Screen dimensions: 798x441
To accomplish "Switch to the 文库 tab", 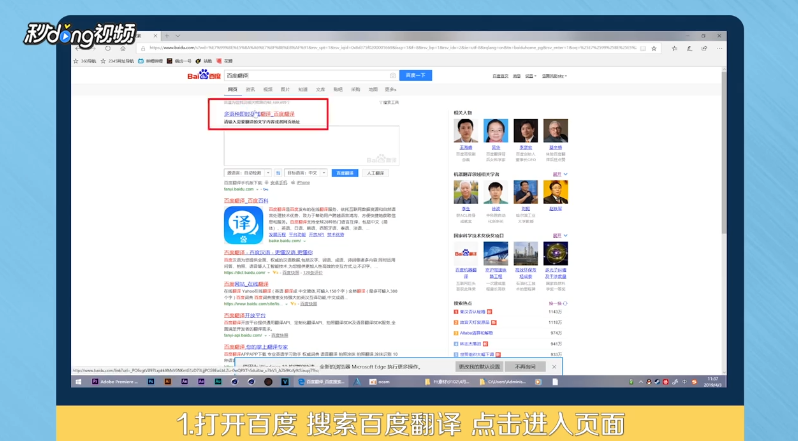I will pos(320,89).
